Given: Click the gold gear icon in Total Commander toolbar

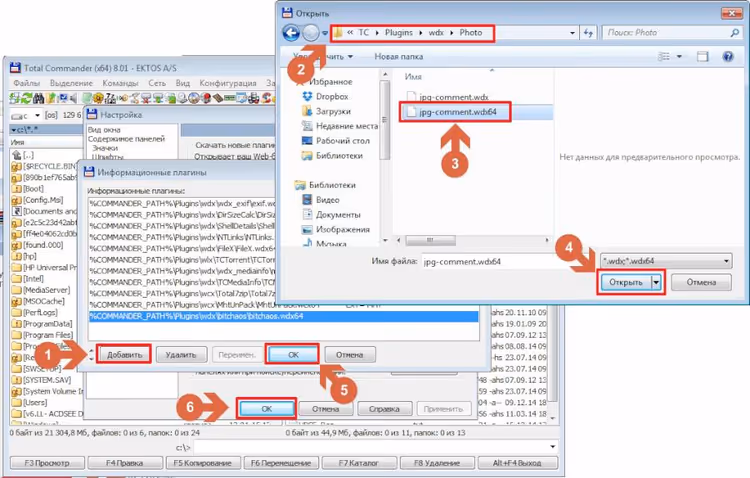Looking at the screenshot, I should click(99, 98).
